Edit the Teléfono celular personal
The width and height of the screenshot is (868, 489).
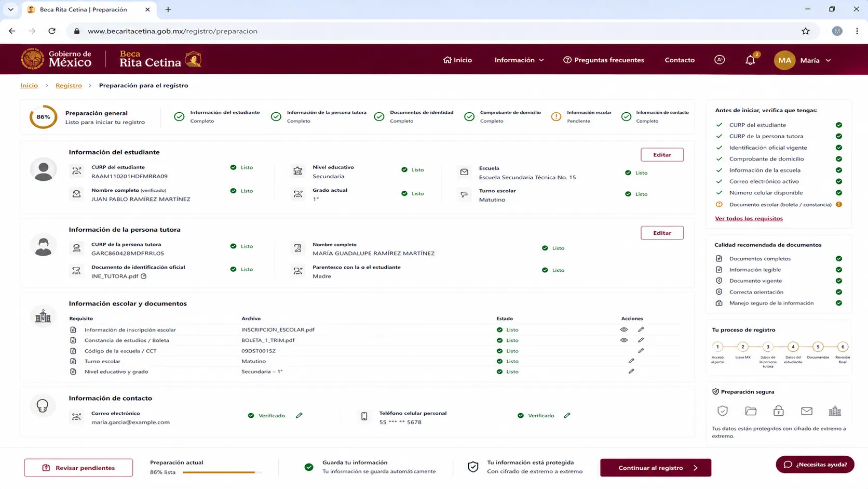coord(567,416)
